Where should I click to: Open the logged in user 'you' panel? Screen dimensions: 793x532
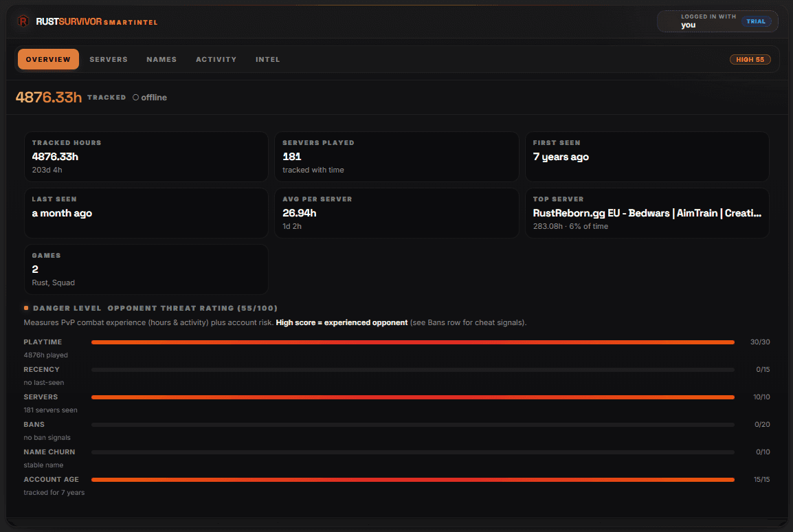coord(717,21)
